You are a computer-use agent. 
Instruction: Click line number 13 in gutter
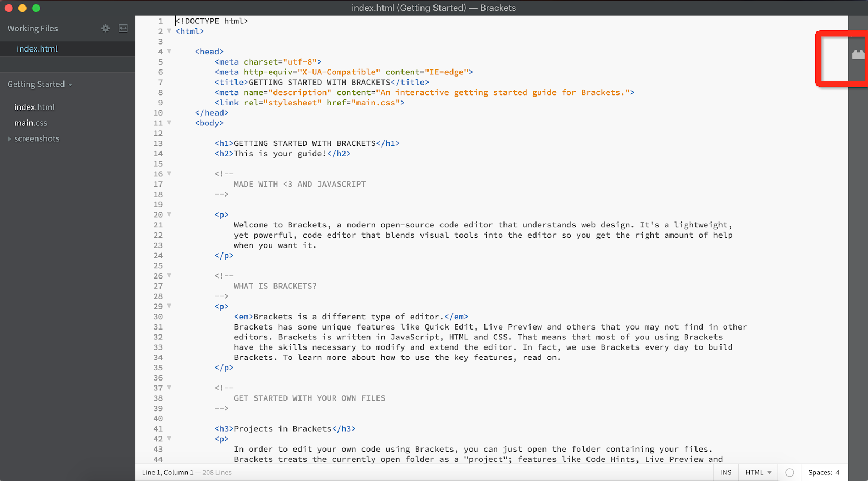pos(158,143)
